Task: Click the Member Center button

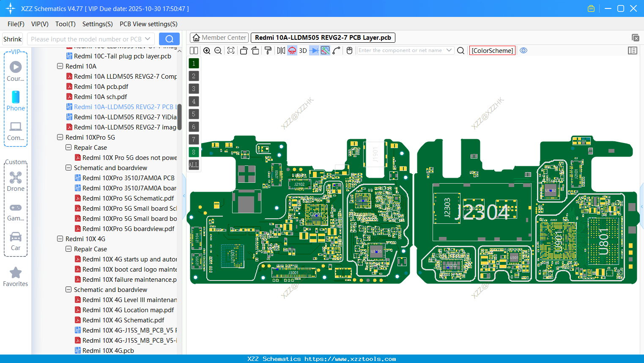Action: pyautogui.click(x=219, y=38)
